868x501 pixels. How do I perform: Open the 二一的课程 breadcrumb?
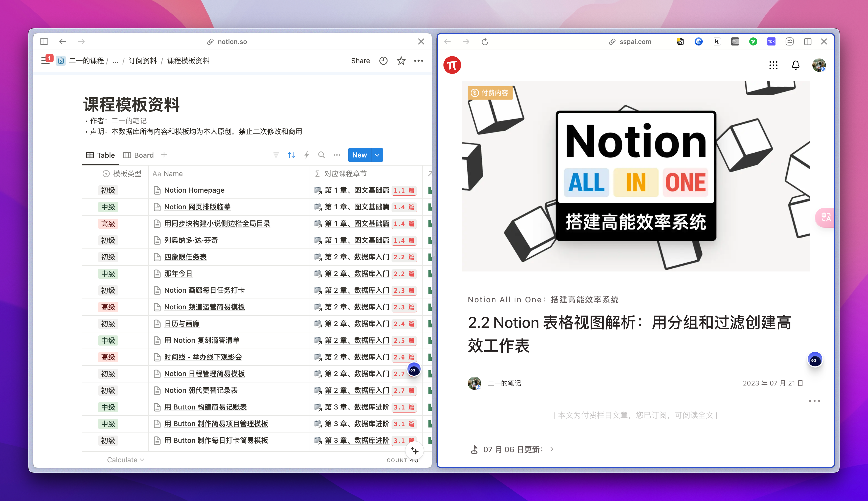coord(86,61)
